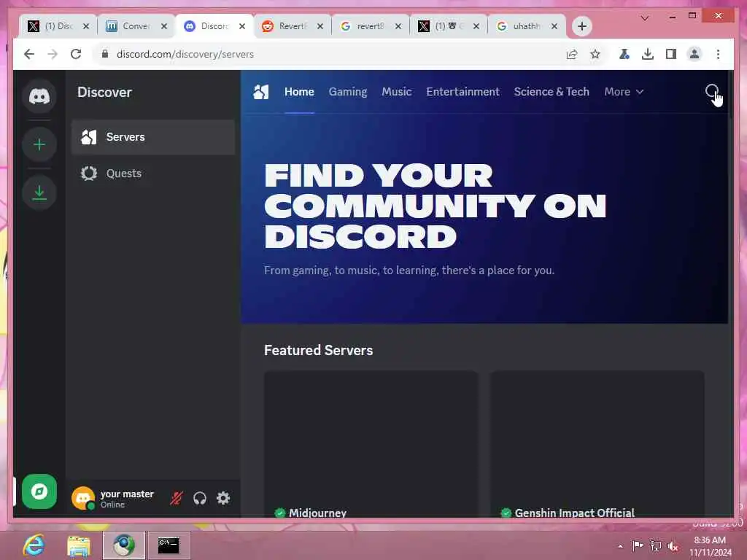Click the discovery servers icon beside Home
Viewport: 747px width, 560px height.
pos(261,92)
